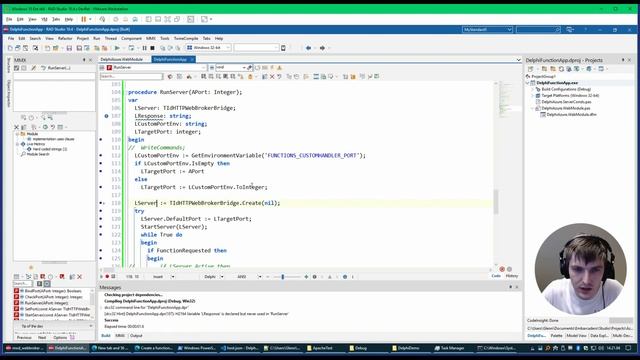Screen dimensions: 640x360
Task: Select RunServer(APort: Integer) in MMX member list
Action: (x=46, y=303)
